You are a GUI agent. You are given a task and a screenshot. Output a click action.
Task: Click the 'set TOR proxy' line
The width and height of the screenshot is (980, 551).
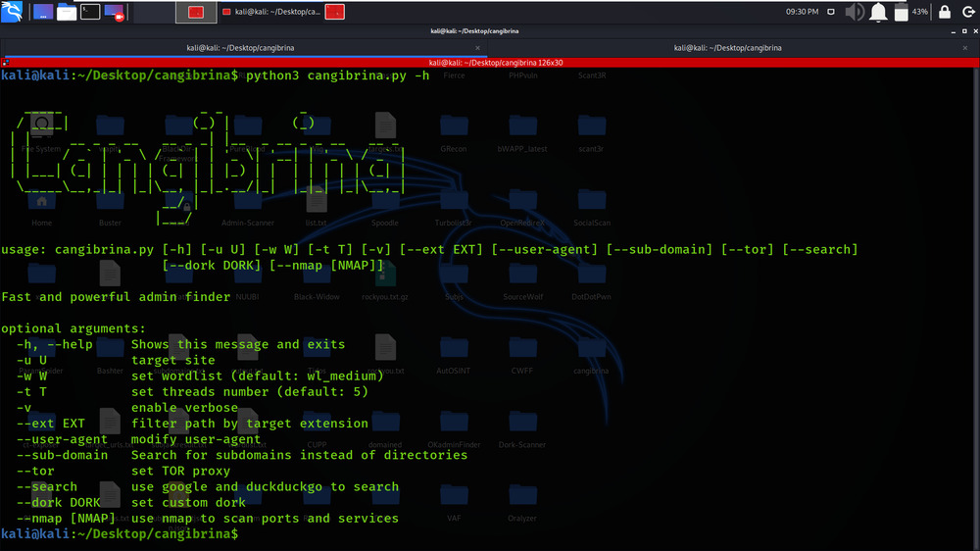tap(123, 471)
